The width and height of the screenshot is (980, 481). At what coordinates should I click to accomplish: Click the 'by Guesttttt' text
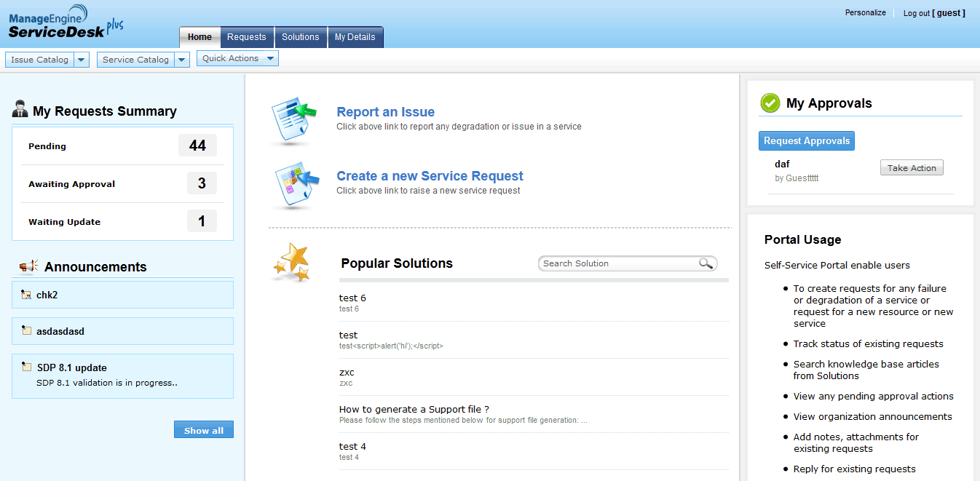797,178
